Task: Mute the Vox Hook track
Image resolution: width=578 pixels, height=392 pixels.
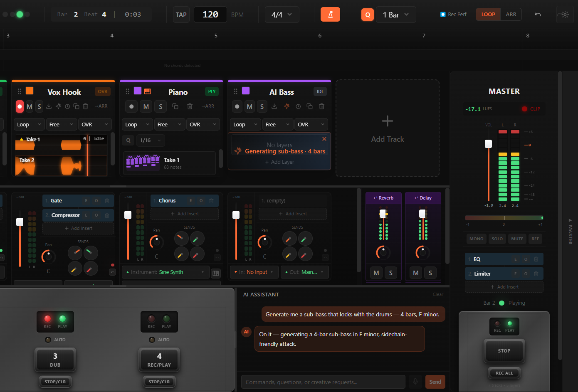Action: (30, 106)
